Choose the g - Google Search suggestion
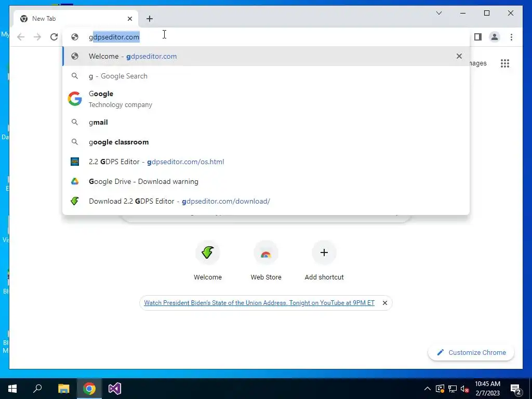Viewport: 532px width, 399px height. [266, 76]
